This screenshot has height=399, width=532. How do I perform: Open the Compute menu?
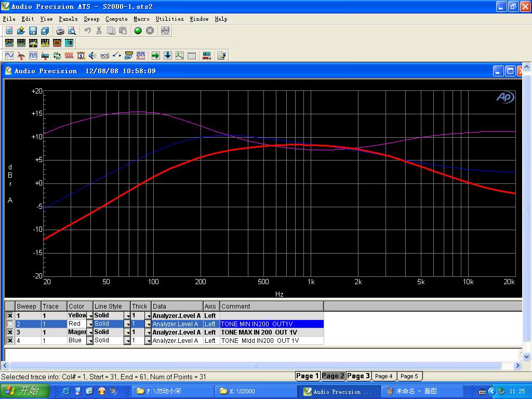[116, 19]
